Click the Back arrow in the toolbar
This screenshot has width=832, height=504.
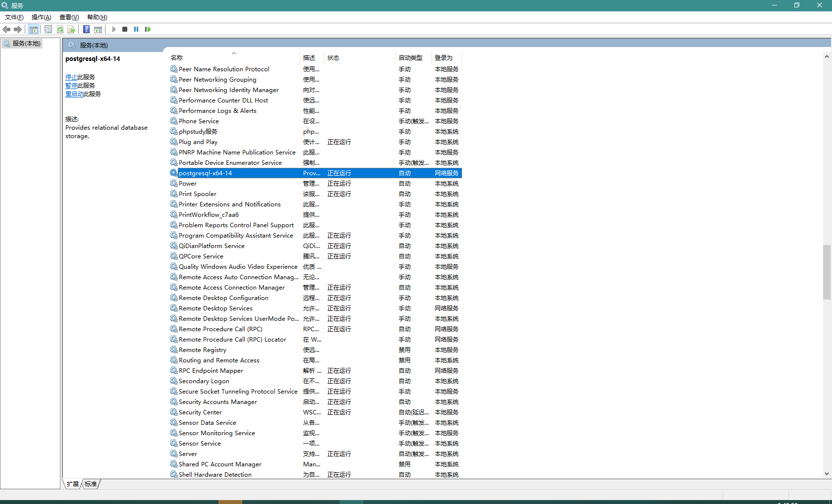click(x=6, y=30)
